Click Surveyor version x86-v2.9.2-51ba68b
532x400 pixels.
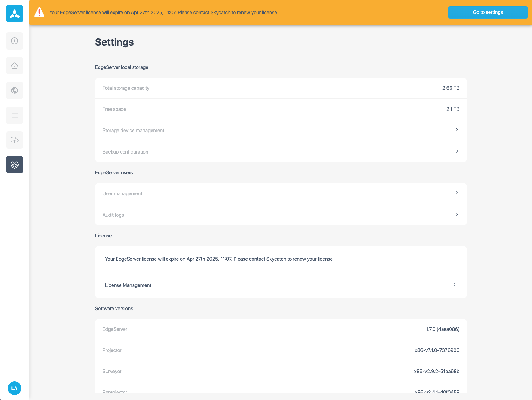pos(437,371)
